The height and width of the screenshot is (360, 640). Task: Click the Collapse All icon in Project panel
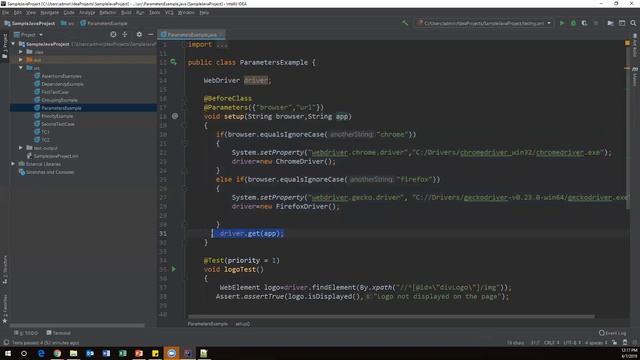click(x=125, y=35)
